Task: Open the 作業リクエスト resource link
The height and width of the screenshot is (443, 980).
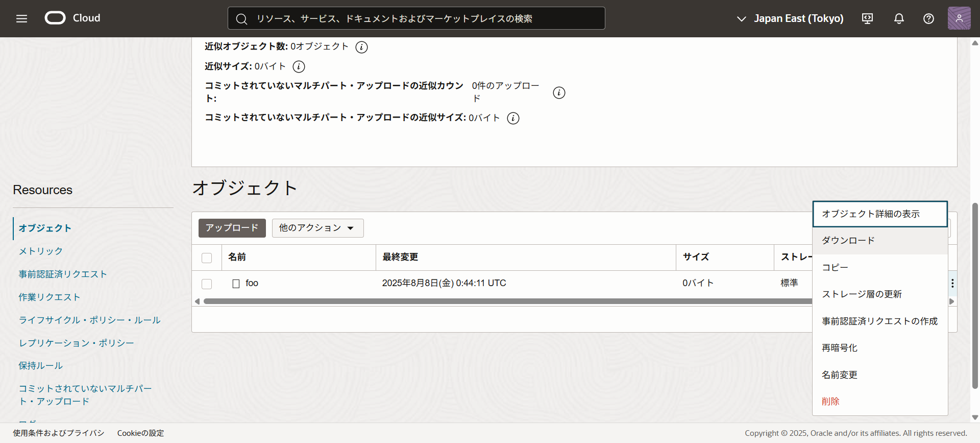Action: 50,297
